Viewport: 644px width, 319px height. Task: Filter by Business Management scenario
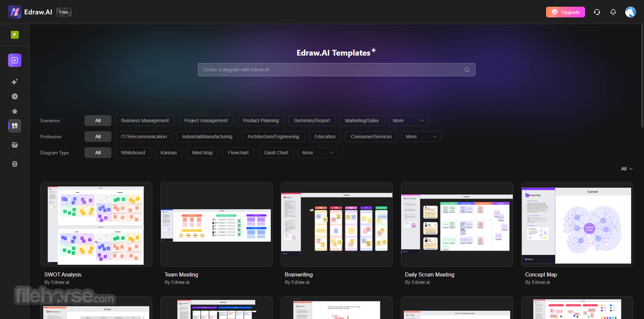tap(145, 120)
